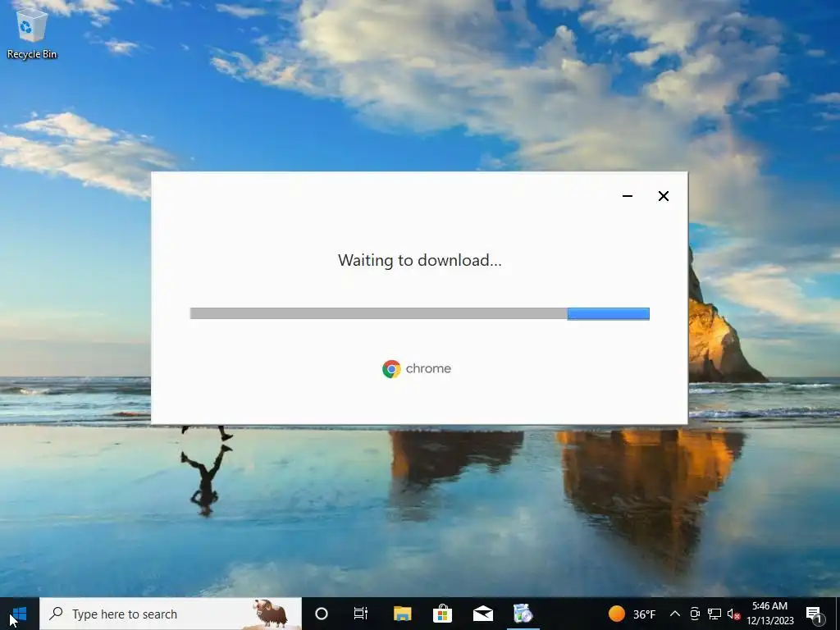Launch File Explorer from the taskbar
The height and width of the screenshot is (630, 840).
pyautogui.click(x=402, y=614)
